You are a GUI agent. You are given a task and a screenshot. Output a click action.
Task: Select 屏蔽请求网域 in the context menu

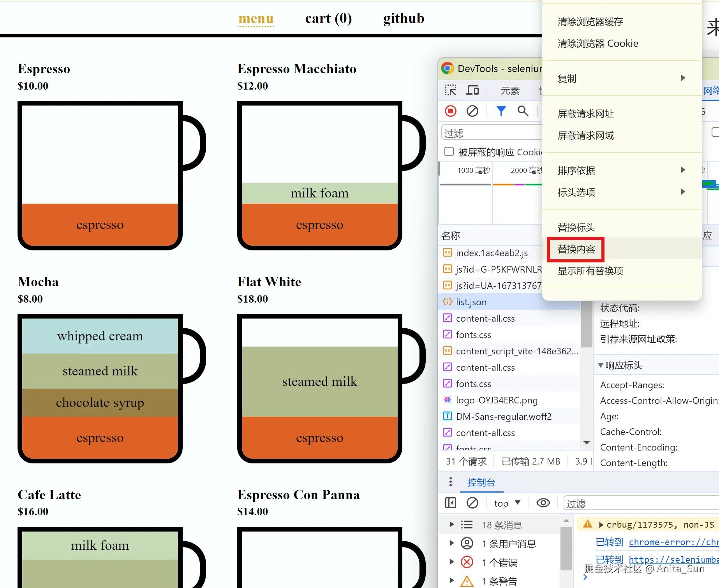(622, 135)
